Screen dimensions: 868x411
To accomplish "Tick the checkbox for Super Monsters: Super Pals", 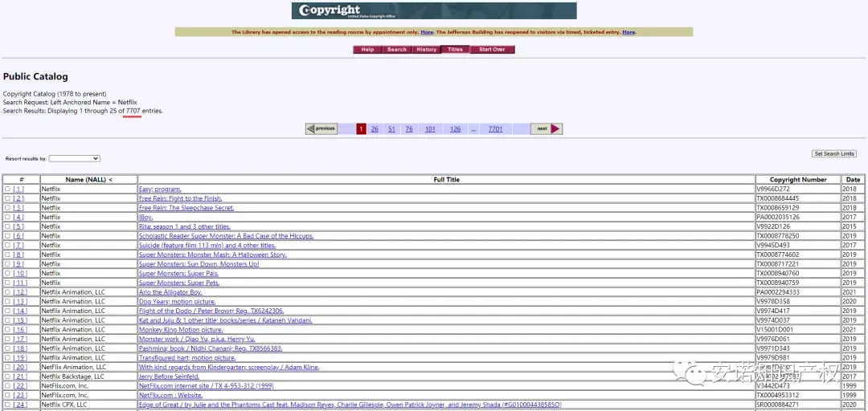I will (7, 274).
